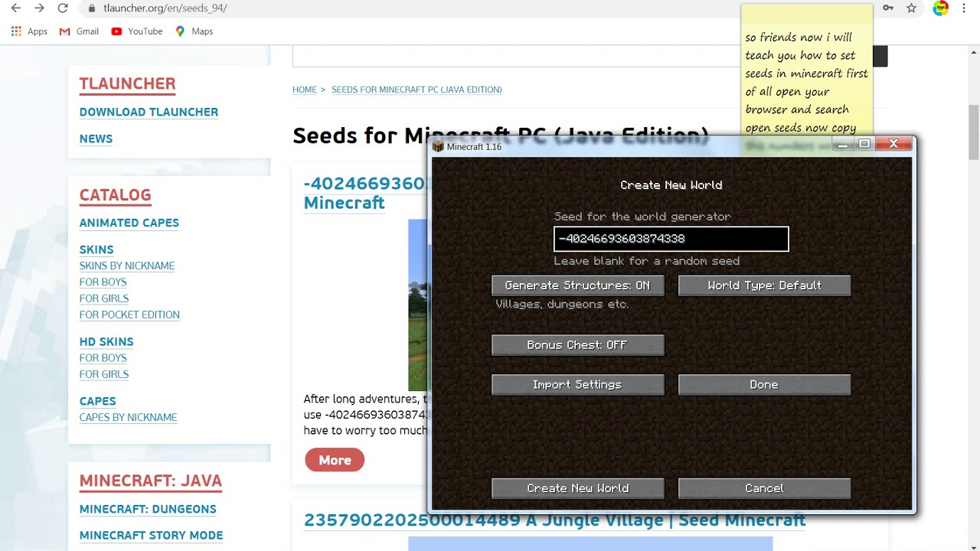
Task: Click SEEDS FOR MINECRAFT PC breadcrumb
Action: click(416, 90)
